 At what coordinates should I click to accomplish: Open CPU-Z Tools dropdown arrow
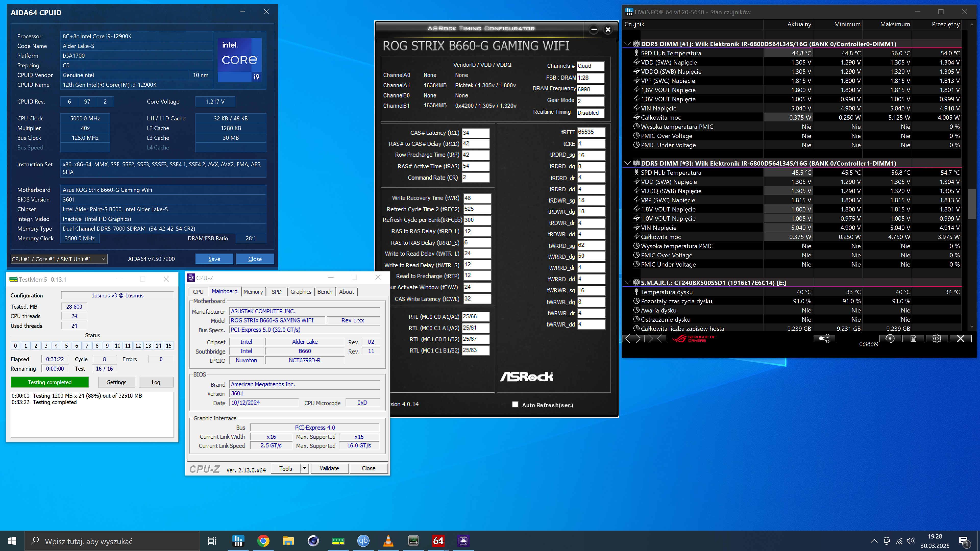tap(304, 468)
